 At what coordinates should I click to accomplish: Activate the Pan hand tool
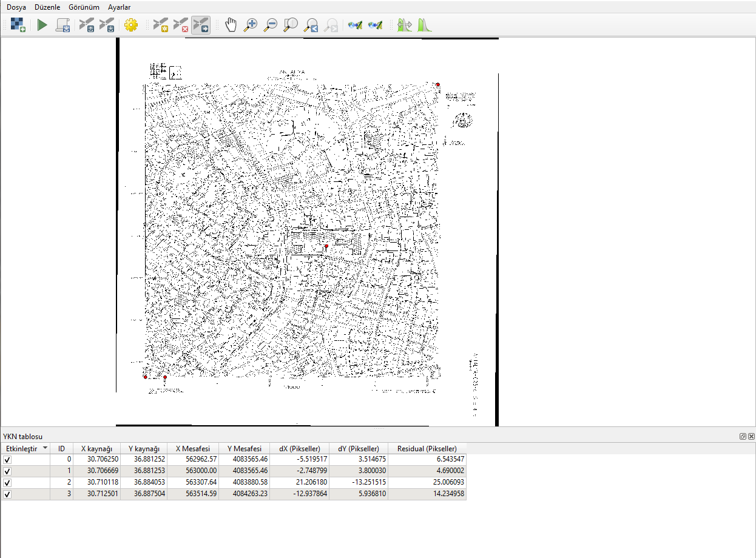click(x=231, y=25)
